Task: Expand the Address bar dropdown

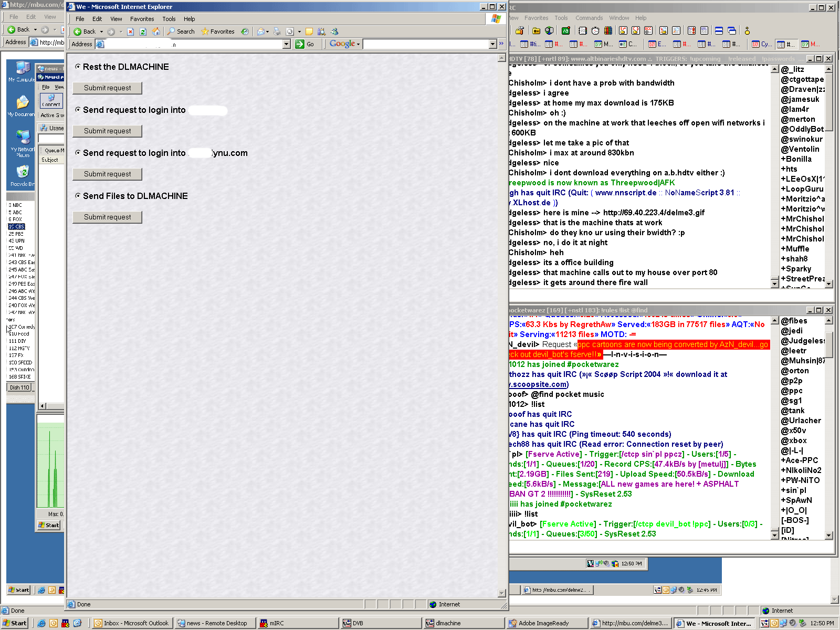Action: pyautogui.click(x=287, y=44)
